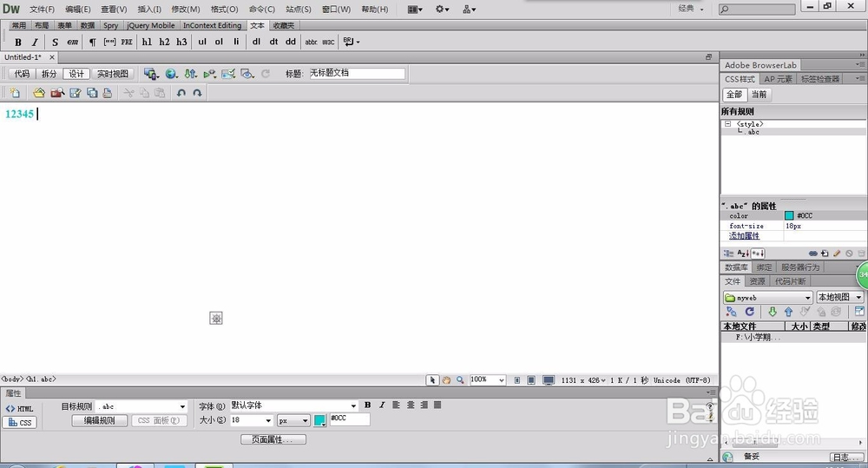Insert unordered list with ul icon
Viewport: 868px width, 468px height.
coord(202,42)
